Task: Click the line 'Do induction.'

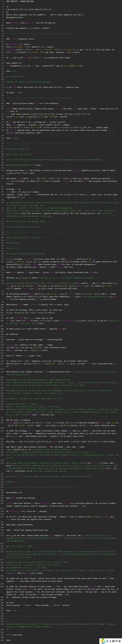Action: pos(13,334)
